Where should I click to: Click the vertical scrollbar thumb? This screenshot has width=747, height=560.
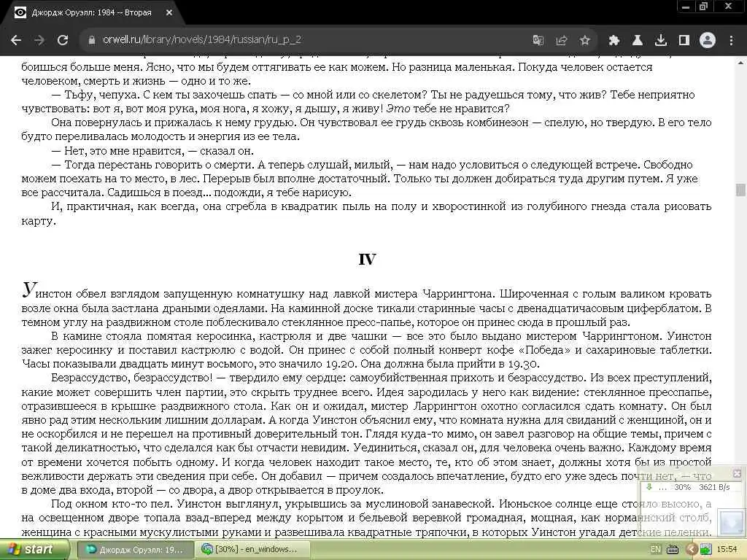tap(740, 190)
